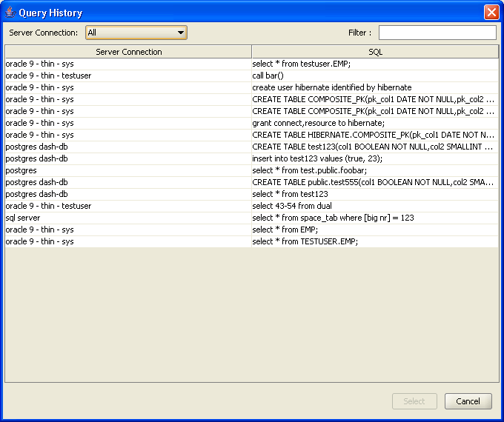Screen dimensions: 504x422
Task: Click "postgres dash-db" beside "select * from test123"
Action: click(128, 194)
